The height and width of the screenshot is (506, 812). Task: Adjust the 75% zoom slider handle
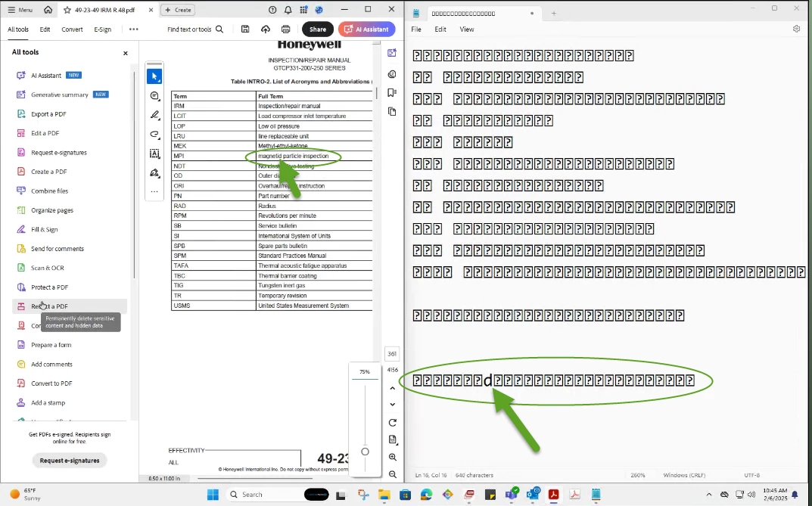pos(365,452)
